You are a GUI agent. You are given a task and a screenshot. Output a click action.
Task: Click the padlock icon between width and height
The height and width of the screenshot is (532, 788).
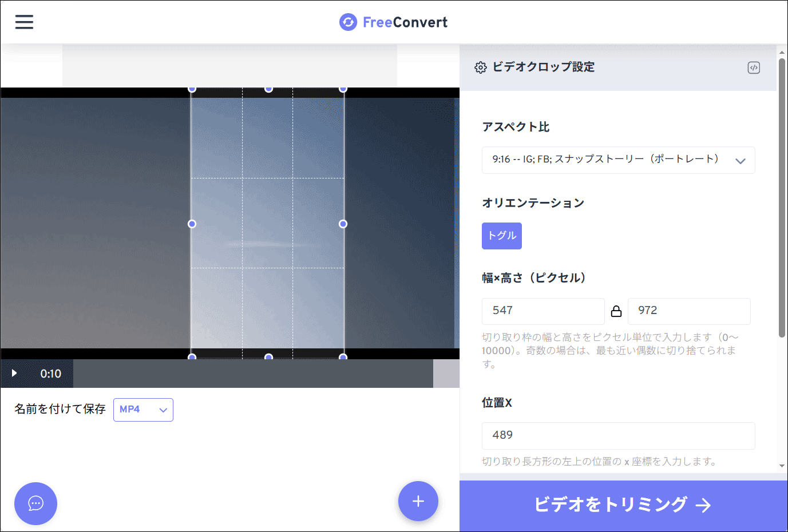point(616,311)
